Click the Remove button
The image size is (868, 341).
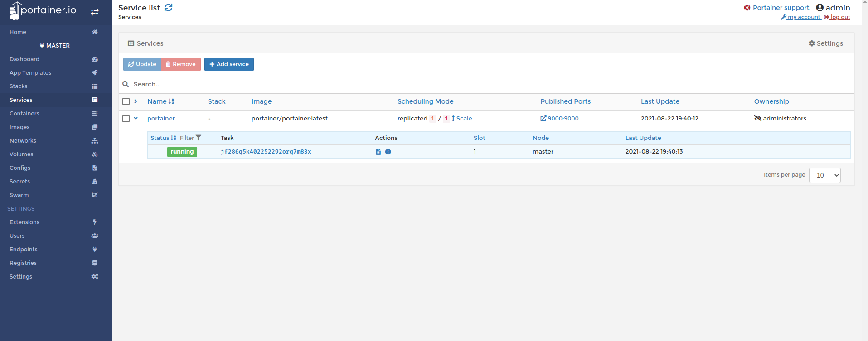click(x=181, y=64)
